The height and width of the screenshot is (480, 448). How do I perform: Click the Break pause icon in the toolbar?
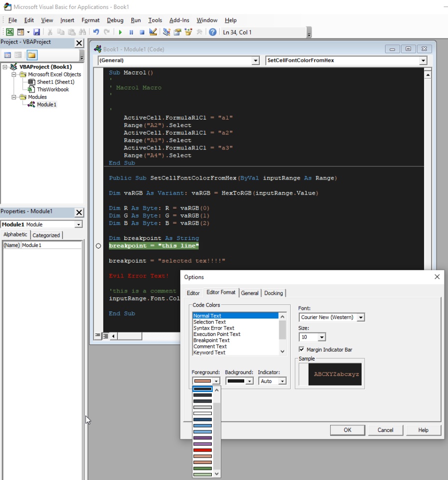coord(131,32)
